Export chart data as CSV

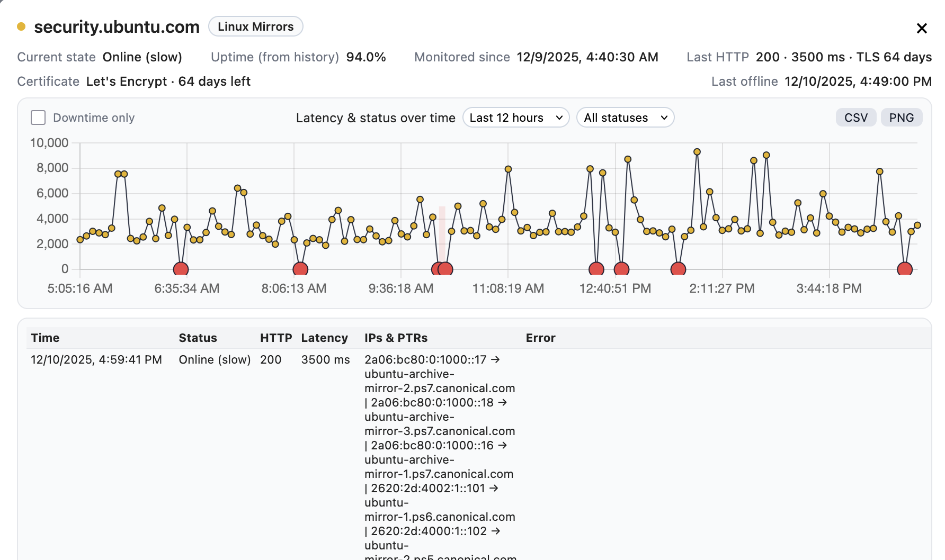point(856,118)
